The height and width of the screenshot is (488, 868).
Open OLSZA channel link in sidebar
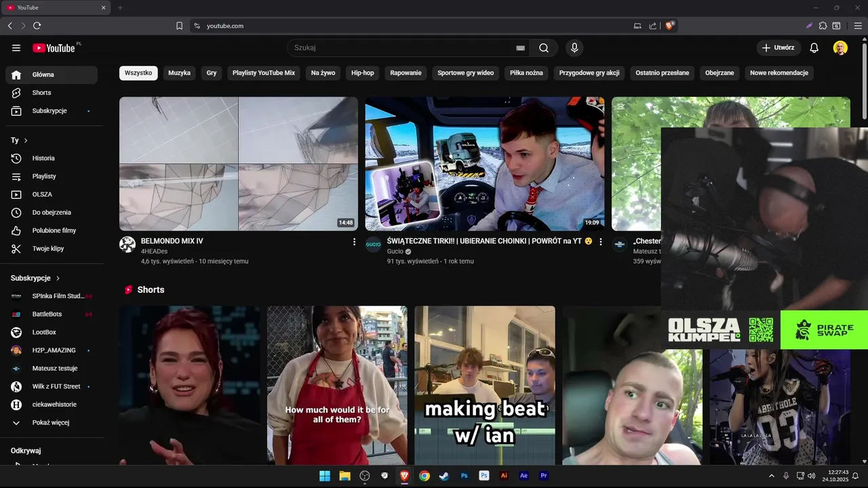(52, 195)
